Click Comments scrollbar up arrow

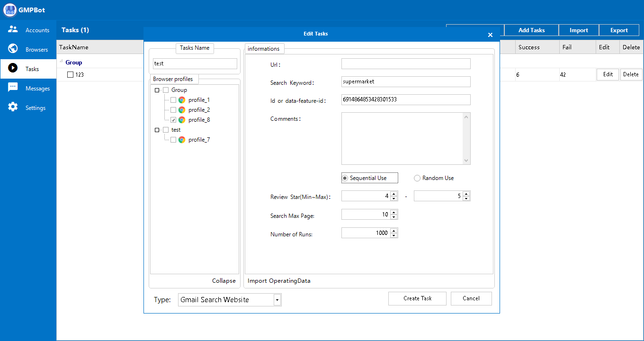466,117
